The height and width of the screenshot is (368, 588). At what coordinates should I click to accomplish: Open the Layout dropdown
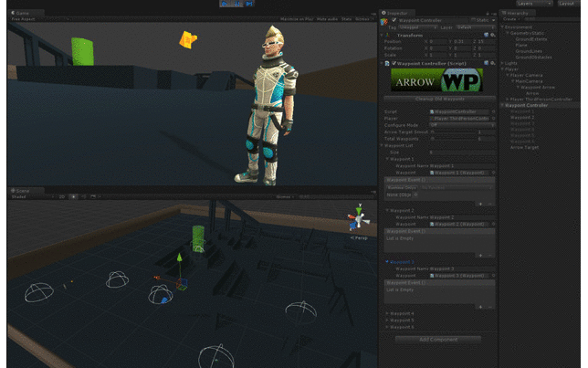[x=567, y=4]
